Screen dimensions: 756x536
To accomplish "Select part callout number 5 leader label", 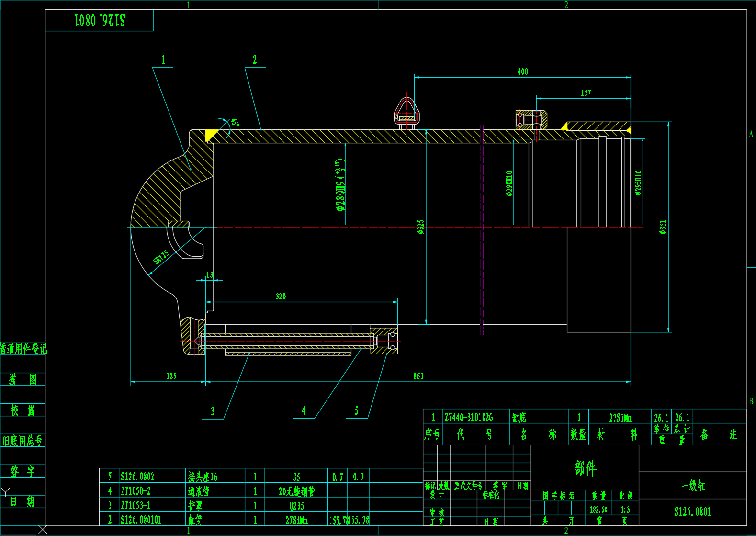I will pyautogui.click(x=357, y=411).
